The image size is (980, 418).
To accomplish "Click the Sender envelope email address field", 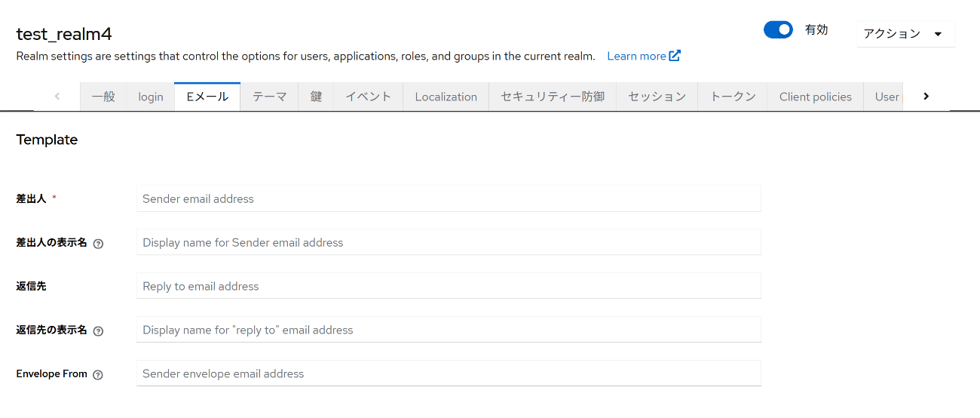I will [449, 374].
